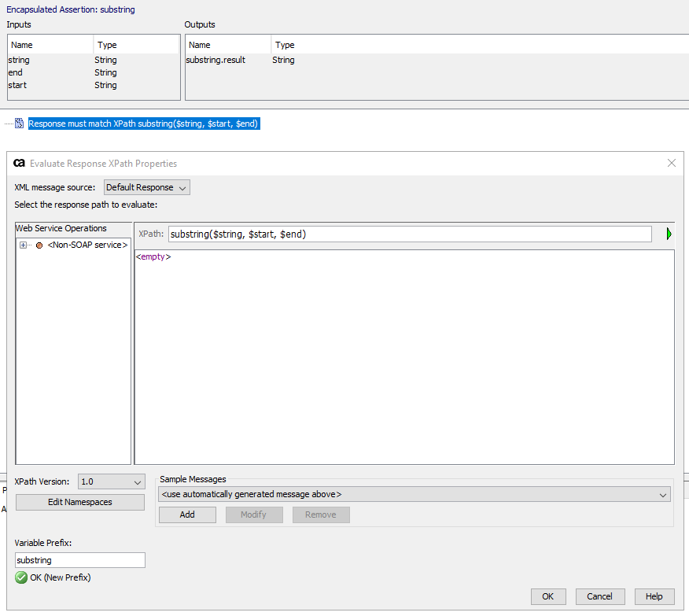Select the 'start' input row
Screen dimensions: 689x616
coord(94,85)
